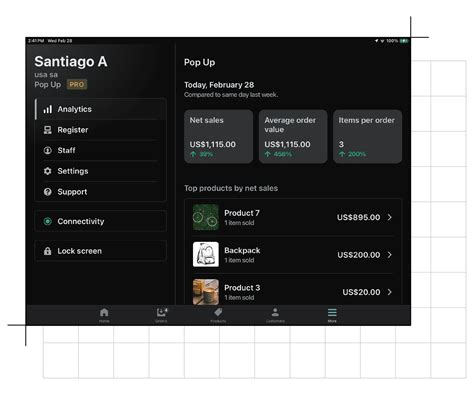Screen dimensions: 474x395
Task: Click the US$200.00 amount
Action: coord(359,255)
